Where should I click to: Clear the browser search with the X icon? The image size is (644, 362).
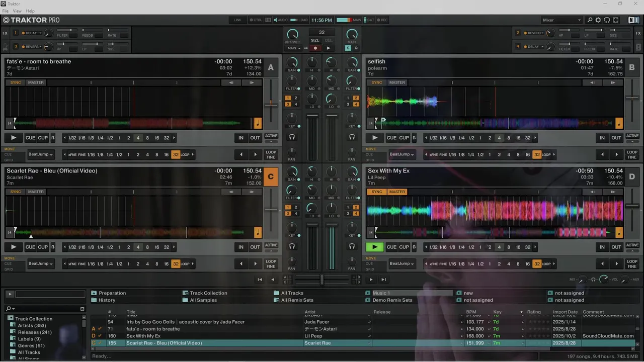pos(83,309)
